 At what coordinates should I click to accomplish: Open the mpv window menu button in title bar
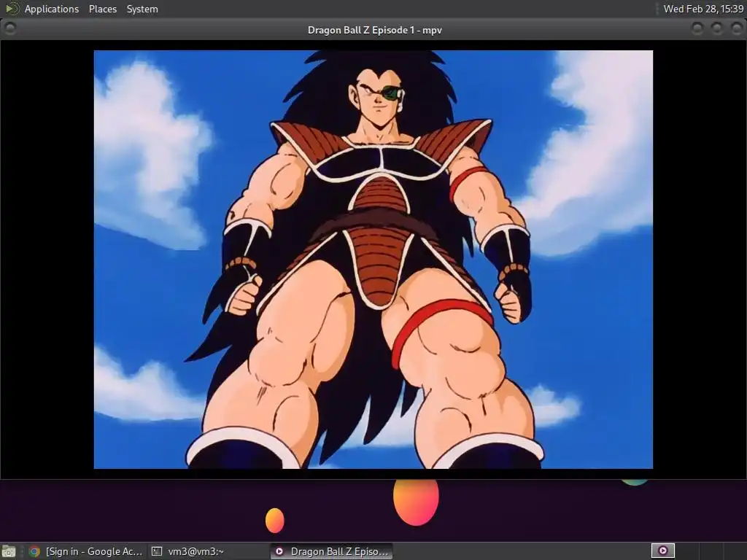point(9,28)
